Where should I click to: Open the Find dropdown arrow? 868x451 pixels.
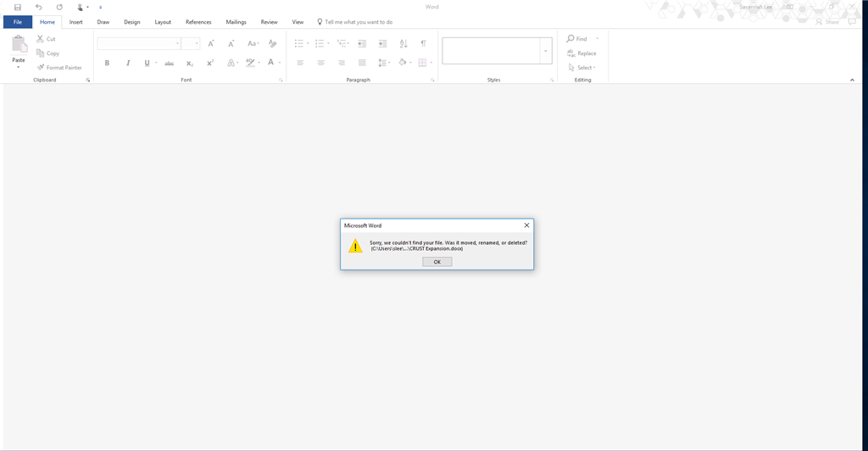click(597, 39)
